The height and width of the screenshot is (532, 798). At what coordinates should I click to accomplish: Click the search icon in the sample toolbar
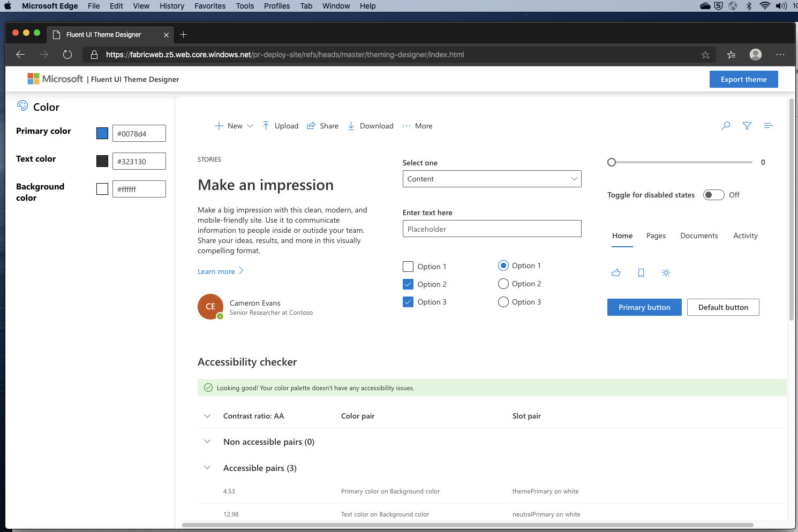coord(726,125)
